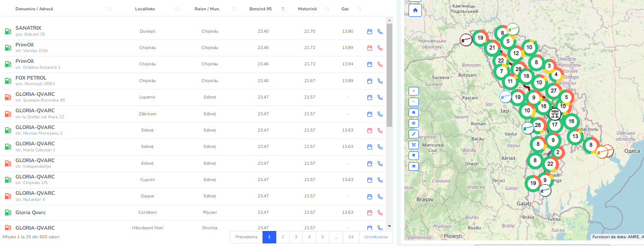
Task: Click the Precedenta pagination button
Action: point(246,237)
